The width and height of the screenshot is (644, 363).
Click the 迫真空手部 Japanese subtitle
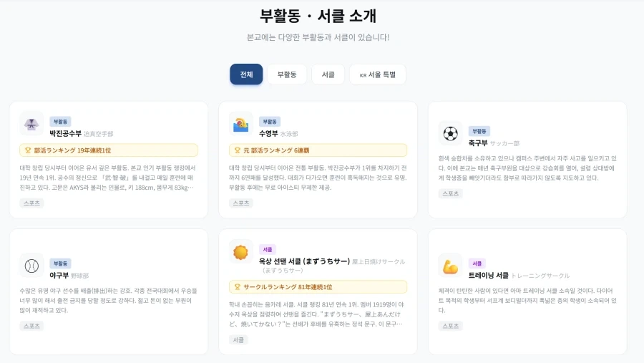[x=99, y=134]
